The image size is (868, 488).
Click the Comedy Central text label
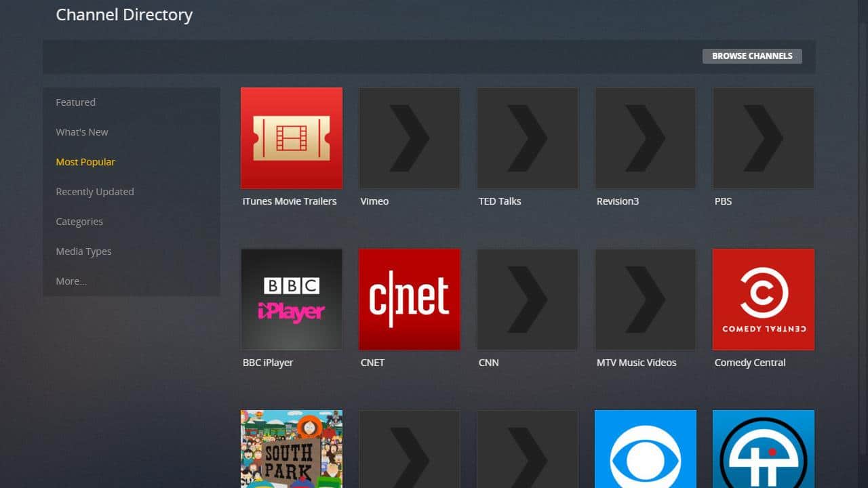pyautogui.click(x=750, y=363)
